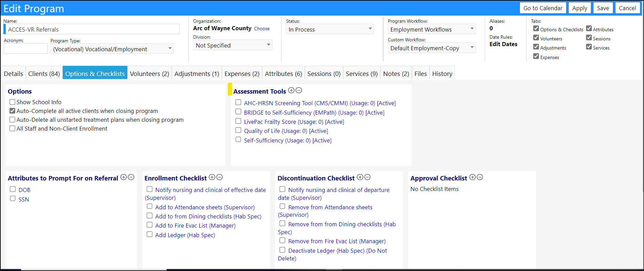Check Add Ledger (Hab Spec) checkbox

point(149,234)
